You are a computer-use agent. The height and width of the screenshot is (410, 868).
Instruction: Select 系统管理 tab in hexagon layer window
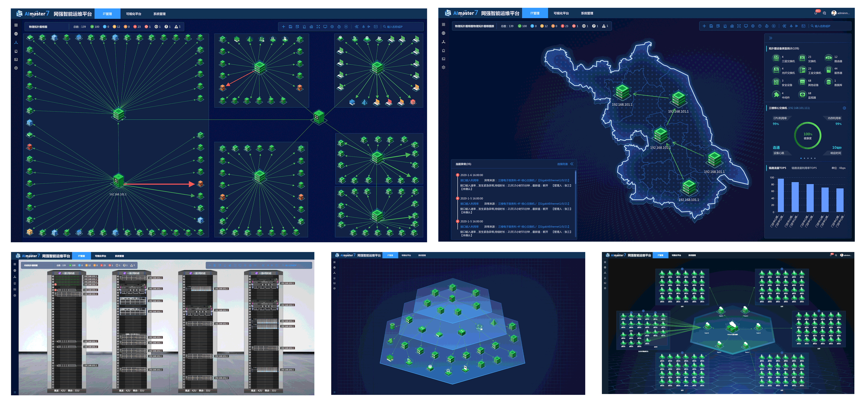pyautogui.click(x=422, y=255)
